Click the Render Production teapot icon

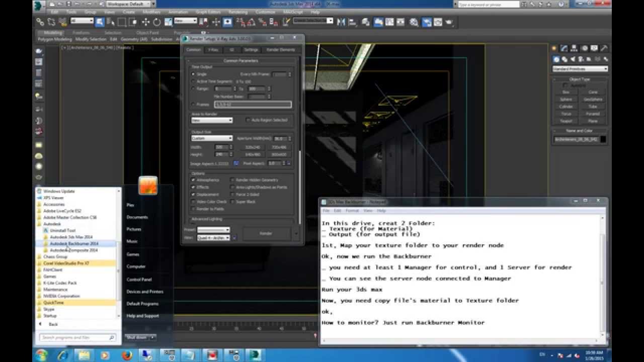449,22
